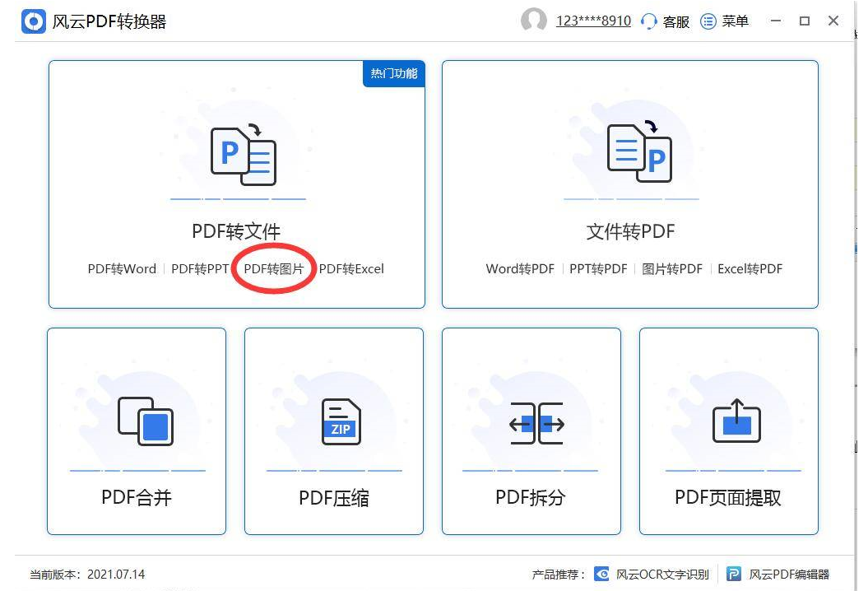Open 风云OCR文字识别 product recommendation
This screenshot has height=591, width=868.
tap(652, 575)
